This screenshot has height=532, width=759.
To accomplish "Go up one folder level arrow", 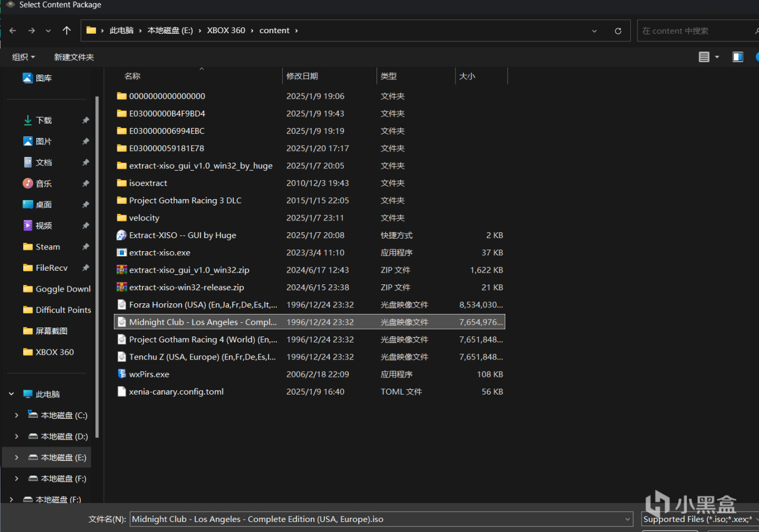I will click(66, 30).
